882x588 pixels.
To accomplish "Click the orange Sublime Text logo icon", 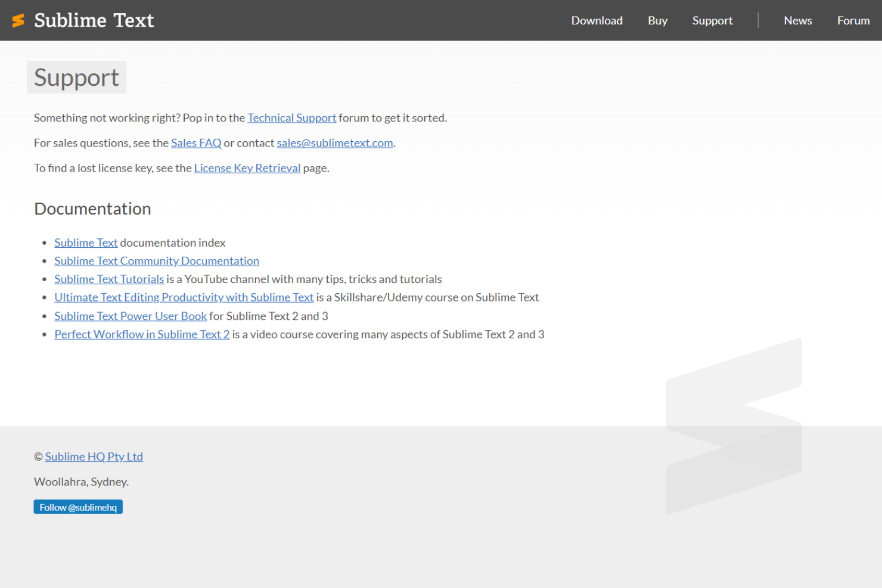I will click(x=18, y=21).
